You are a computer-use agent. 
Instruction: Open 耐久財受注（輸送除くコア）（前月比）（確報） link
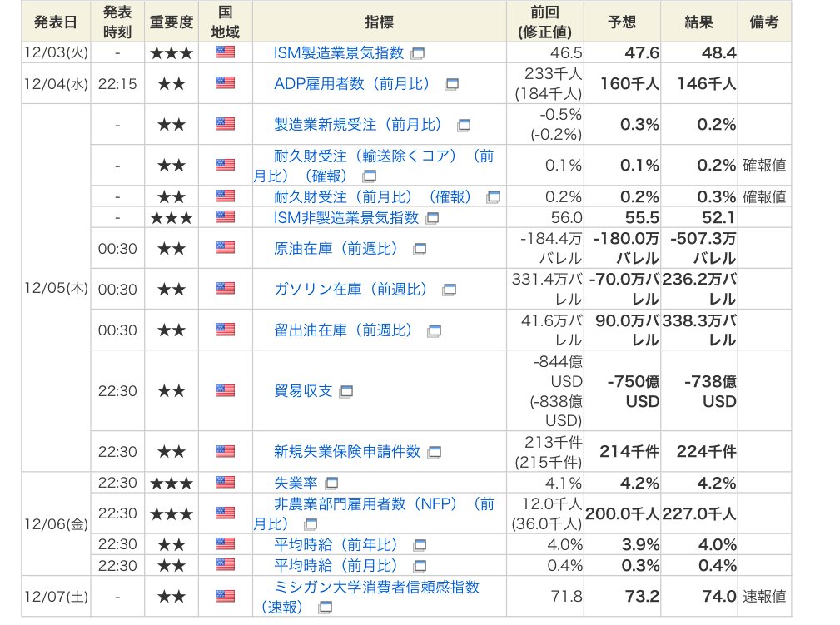pyautogui.click(x=374, y=166)
